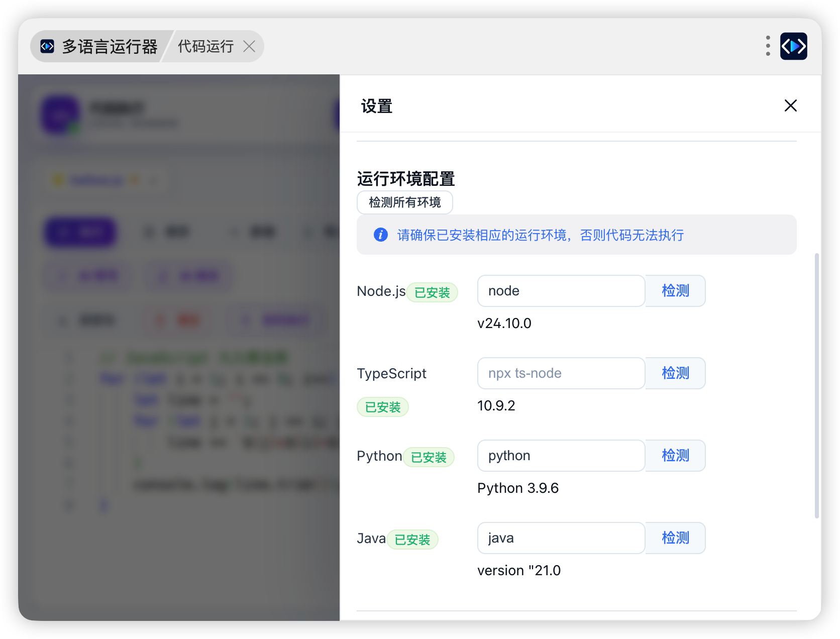Click the 已安装 badge next to Java
Image resolution: width=840 pixels, height=639 pixels.
(412, 540)
